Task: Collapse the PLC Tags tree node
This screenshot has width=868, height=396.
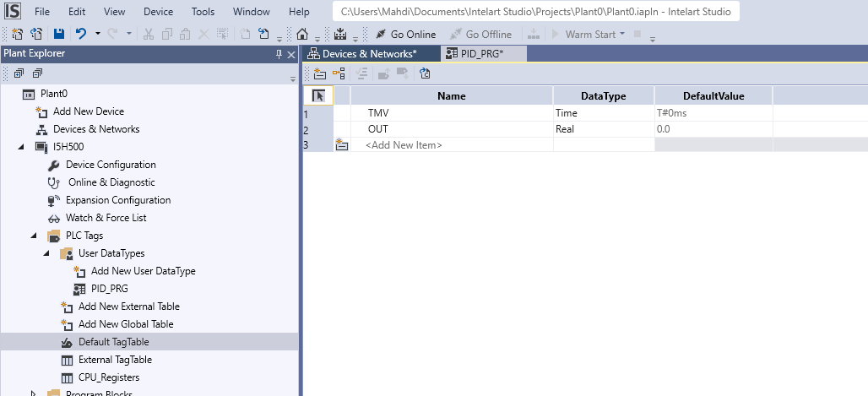Action: tap(34, 236)
